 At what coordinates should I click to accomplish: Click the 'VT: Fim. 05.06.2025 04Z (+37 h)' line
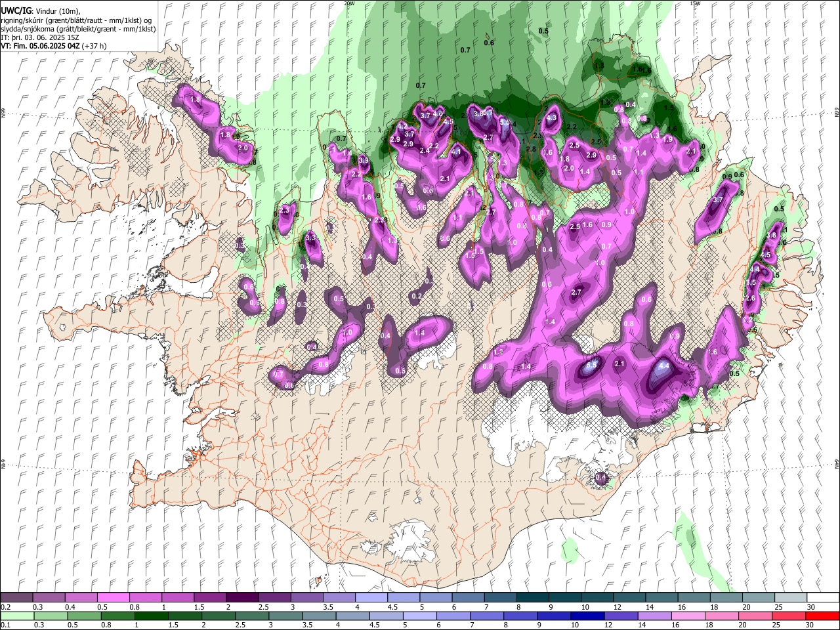click(54, 46)
